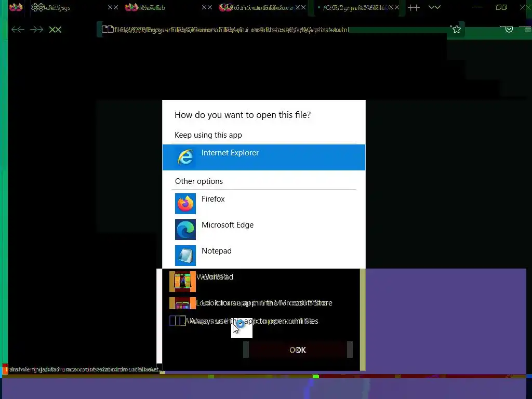Choose WordPad to open the file
The height and width of the screenshot is (399, 532).
click(x=261, y=281)
